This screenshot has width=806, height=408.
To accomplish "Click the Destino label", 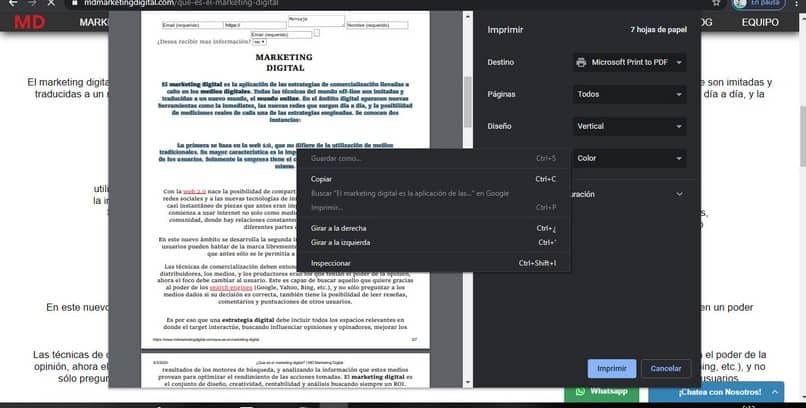I will 501,62.
